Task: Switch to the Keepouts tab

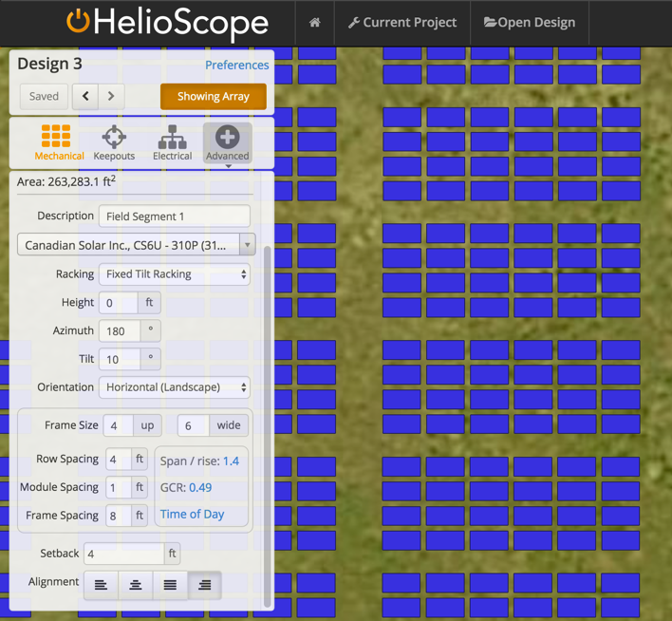Action: (114, 142)
